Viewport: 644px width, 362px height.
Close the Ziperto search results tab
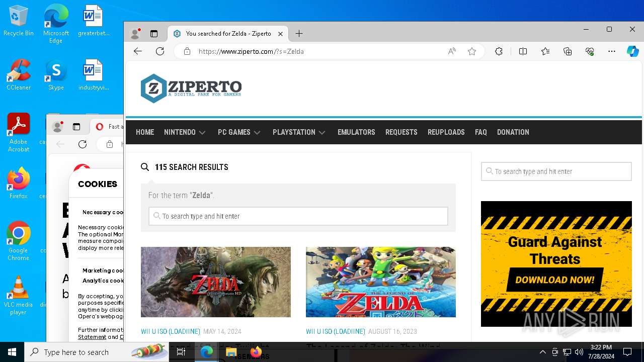click(x=280, y=34)
